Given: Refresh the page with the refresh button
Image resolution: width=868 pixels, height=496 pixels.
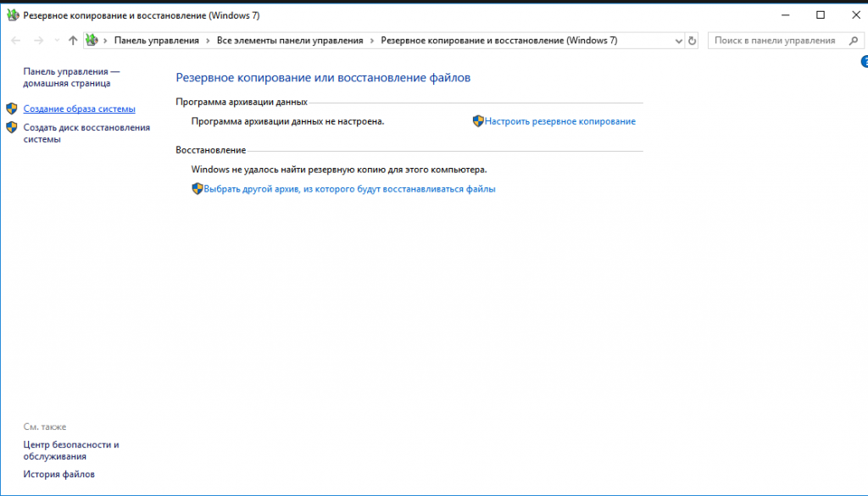Looking at the screenshot, I should click(692, 41).
